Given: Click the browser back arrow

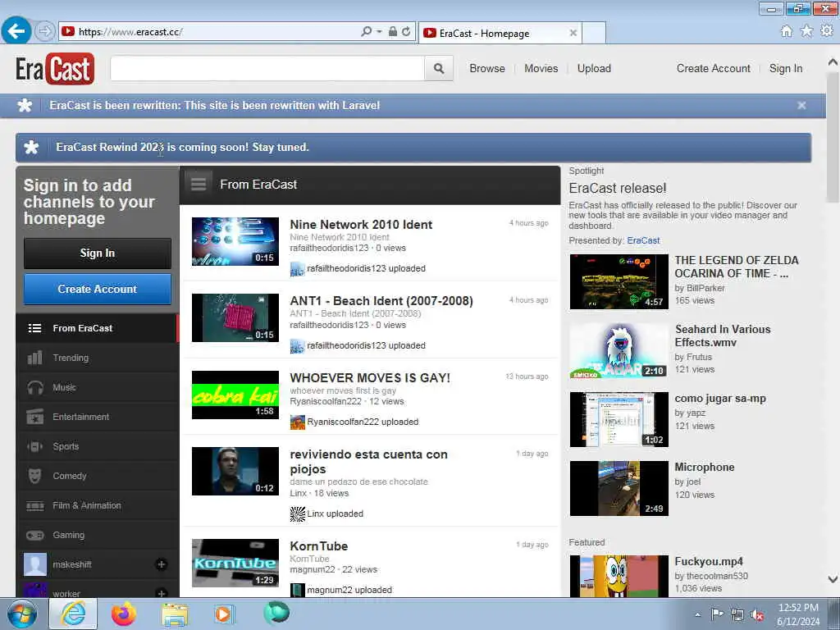Looking at the screenshot, I should tap(16, 31).
